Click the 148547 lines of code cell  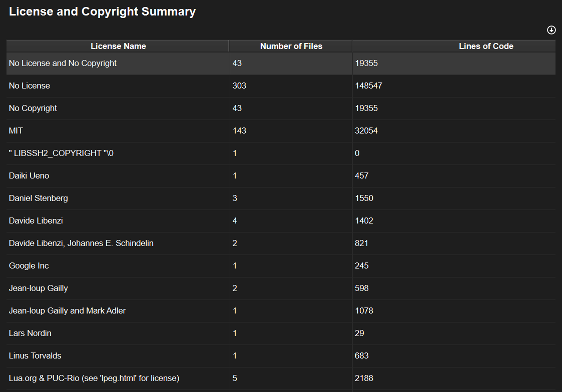(x=369, y=86)
